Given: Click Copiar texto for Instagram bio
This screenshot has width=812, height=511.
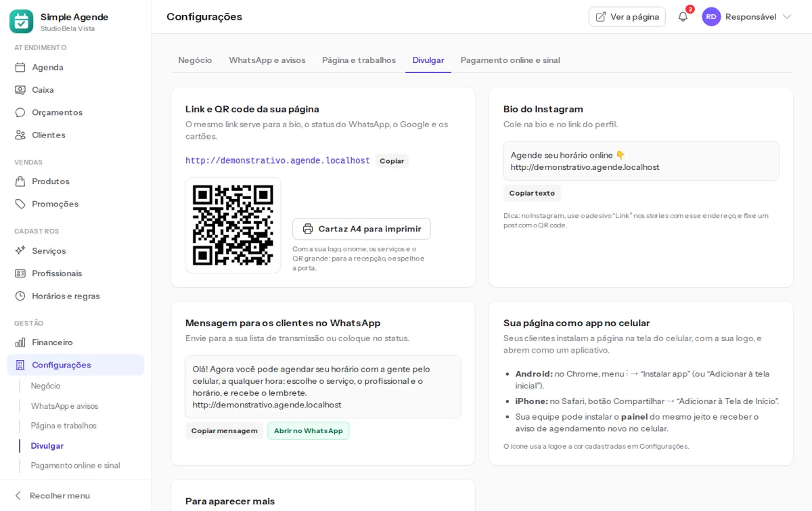Looking at the screenshot, I should (532, 193).
